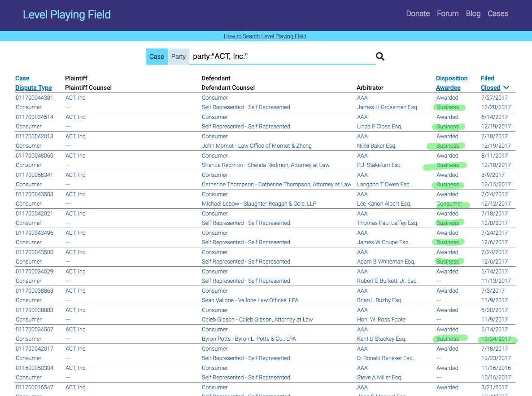The height and width of the screenshot is (396, 532).
Task: Click arbitrator Brian L Buzby Esq.
Action: coord(379,300)
